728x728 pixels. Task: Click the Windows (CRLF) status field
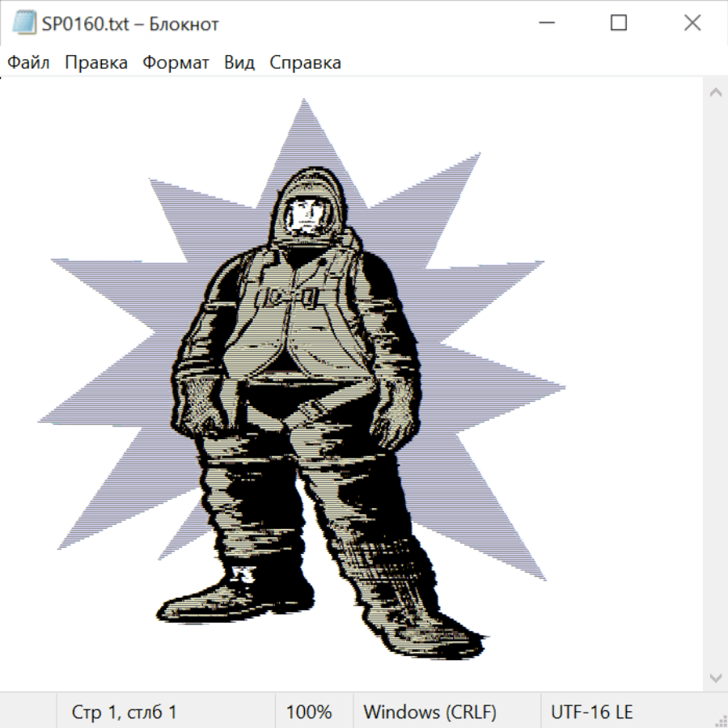[430, 712]
